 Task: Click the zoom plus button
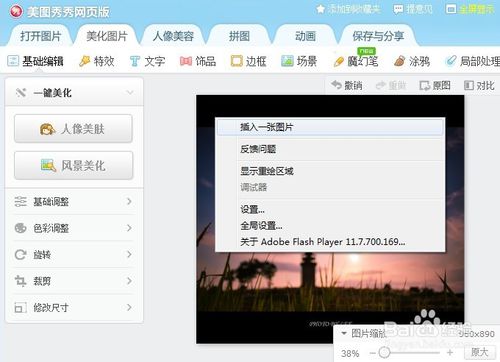click(450, 352)
